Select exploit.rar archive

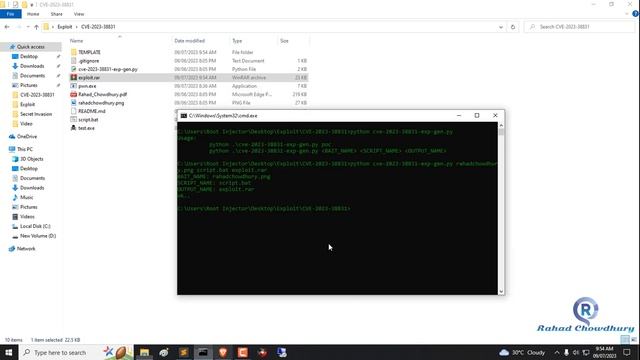click(89, 78)
